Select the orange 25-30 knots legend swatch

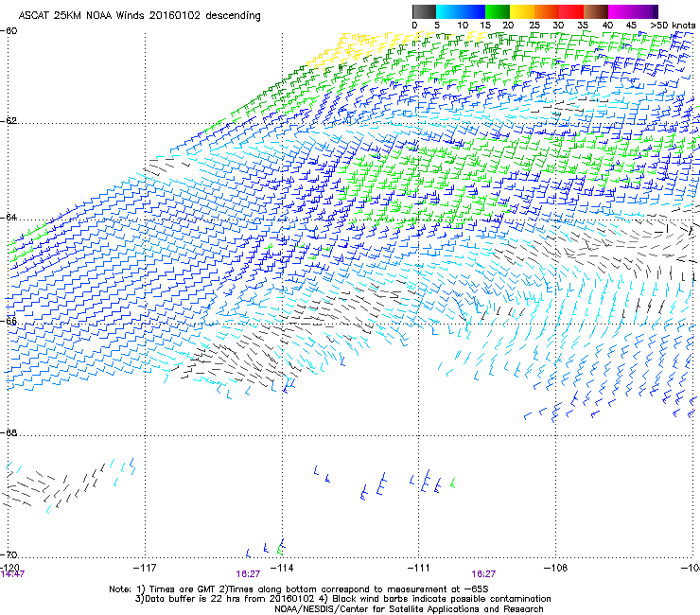(547, 11)
